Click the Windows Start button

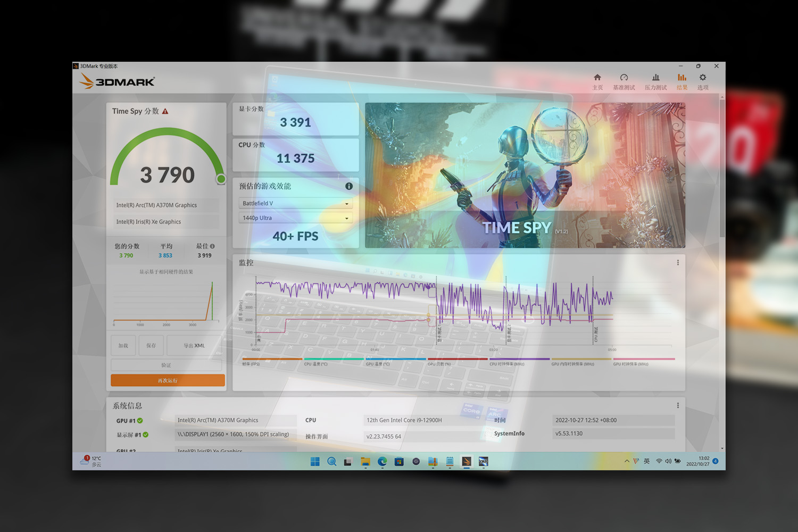[x=315, y=462]
